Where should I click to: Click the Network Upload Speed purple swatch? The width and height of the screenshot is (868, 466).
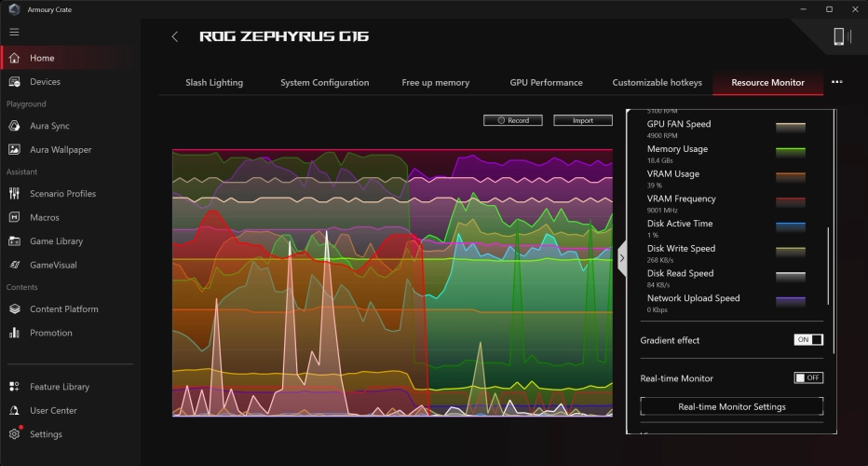791,302
